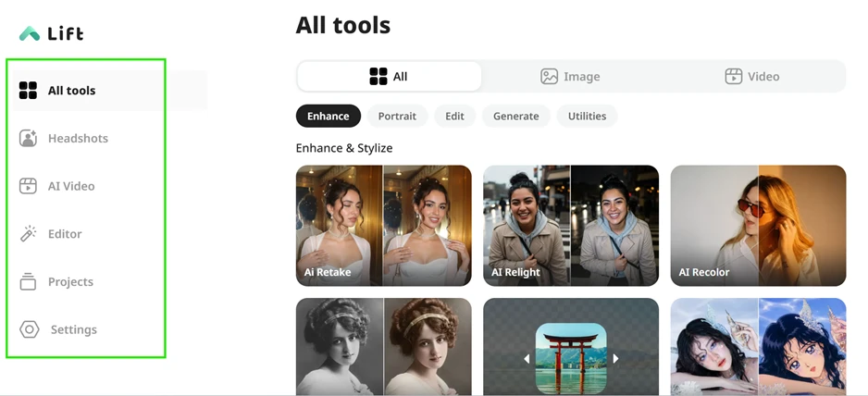Image resolution: width=868 pixels, height=396 pixels.
Task: Select the Utilities filter chip
Action: click(587, 116)
